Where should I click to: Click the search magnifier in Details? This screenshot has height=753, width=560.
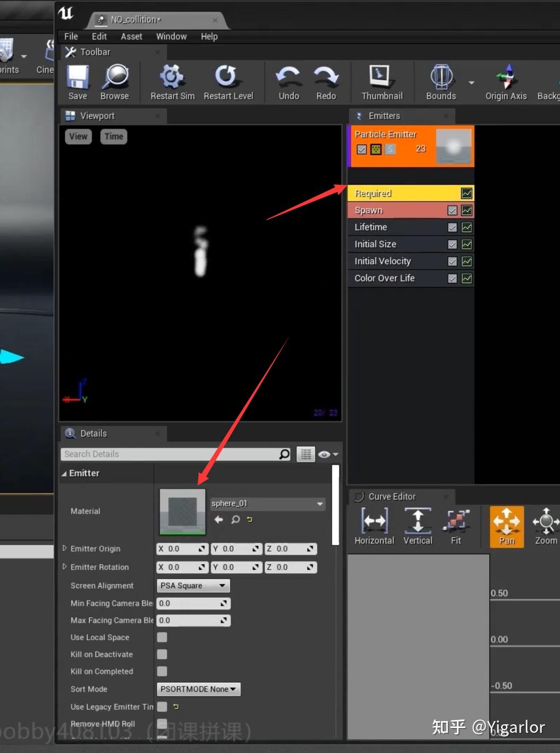pos(285,454)
